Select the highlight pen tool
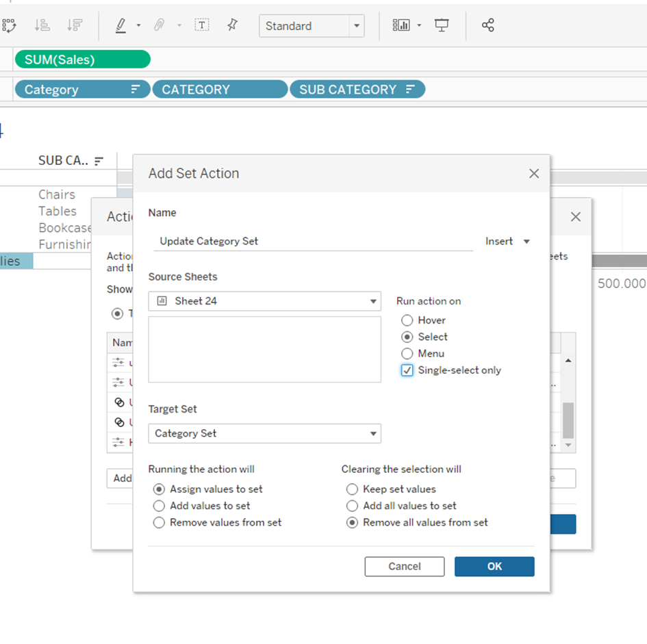 [121, 26]
